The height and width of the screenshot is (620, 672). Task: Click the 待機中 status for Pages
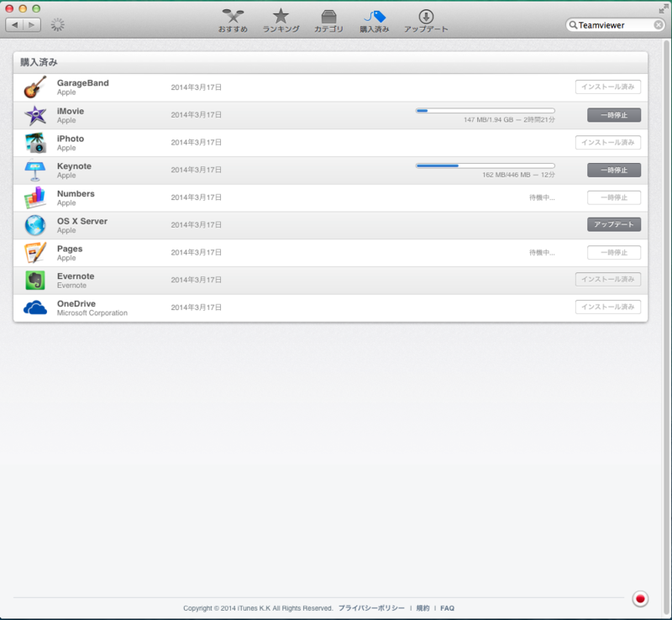coord(542,253)
